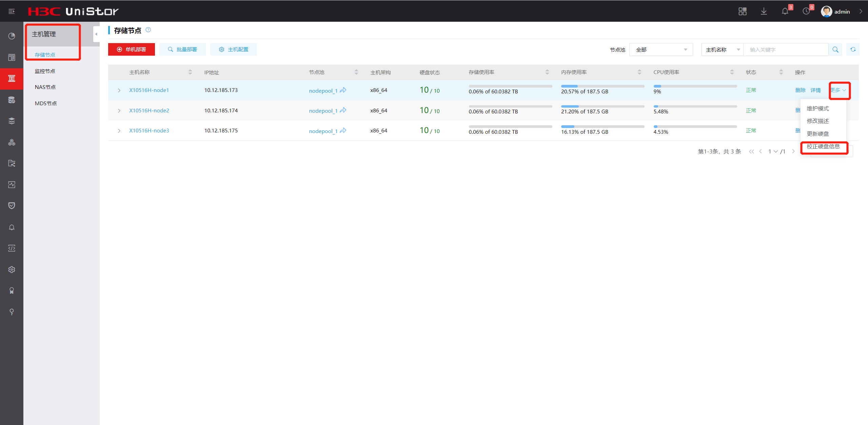This screenshot has width=868, height=425.
Task: Expand the X10516H-node3 row
Action: [x=119, y=131]
